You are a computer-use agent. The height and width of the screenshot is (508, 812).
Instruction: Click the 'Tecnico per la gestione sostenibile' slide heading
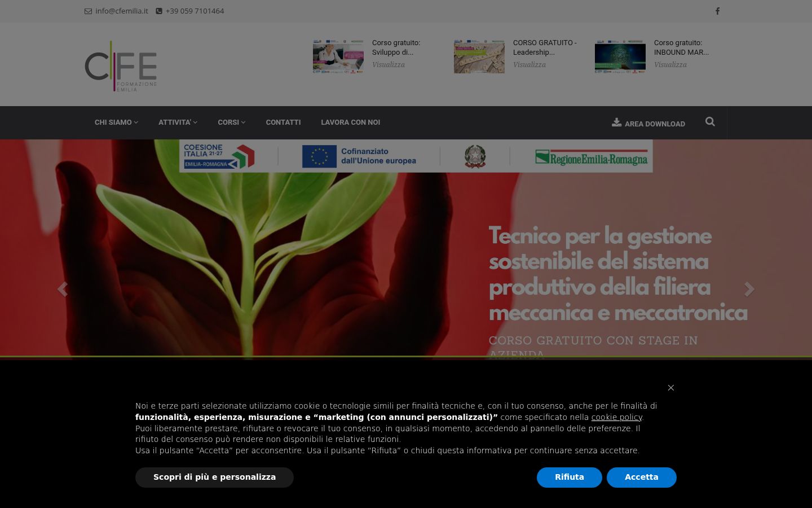coord(618,274)
